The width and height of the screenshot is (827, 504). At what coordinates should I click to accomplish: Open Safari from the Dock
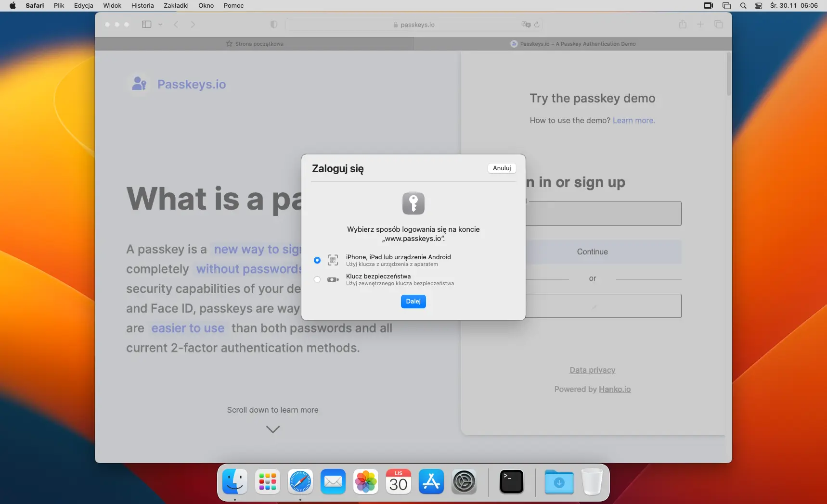300,481
